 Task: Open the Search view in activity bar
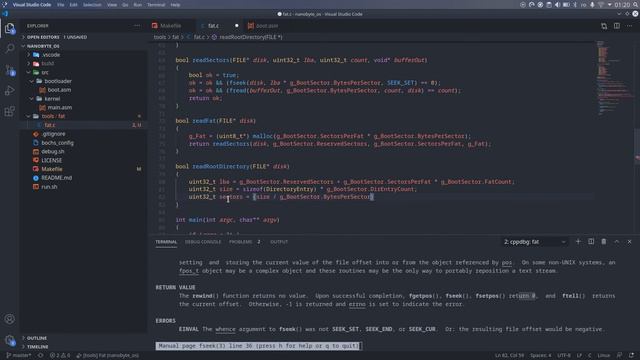9,49
